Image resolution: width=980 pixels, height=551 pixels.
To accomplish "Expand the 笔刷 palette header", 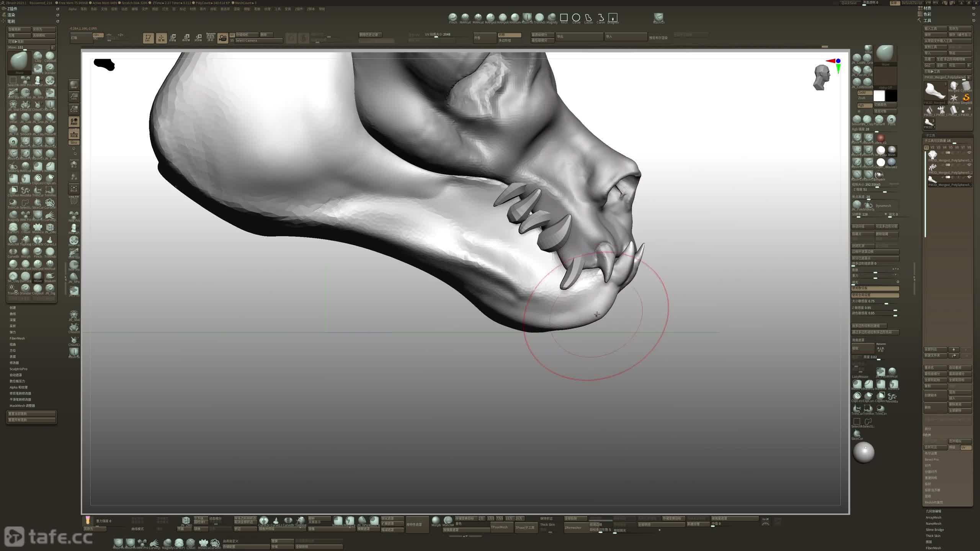I will tap(11, 21).
